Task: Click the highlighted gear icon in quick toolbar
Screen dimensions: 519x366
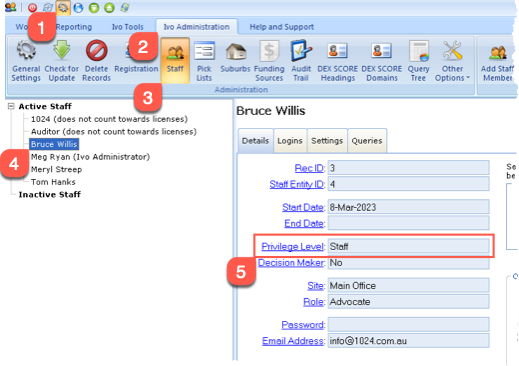Action: [63, 7]
